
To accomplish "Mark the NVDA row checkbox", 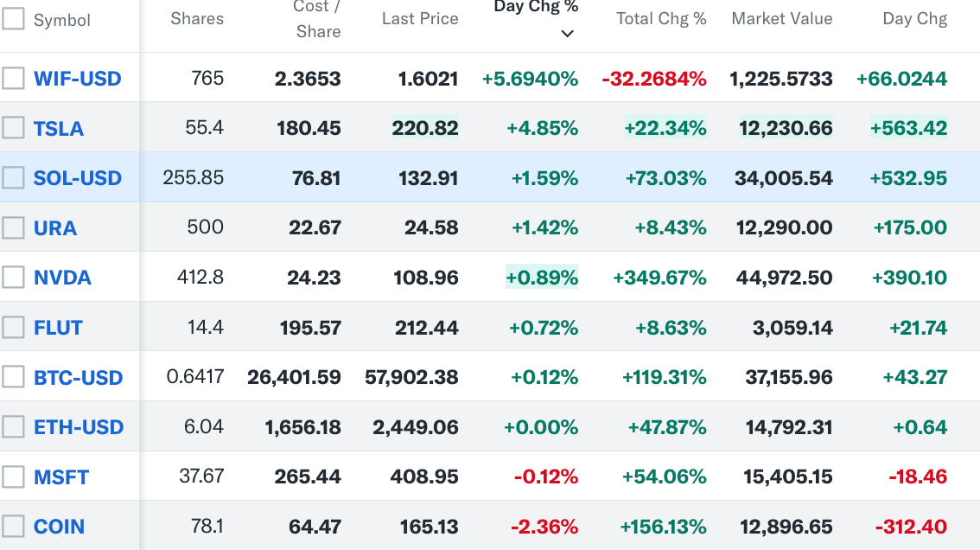I will click(x=13, y=278).
